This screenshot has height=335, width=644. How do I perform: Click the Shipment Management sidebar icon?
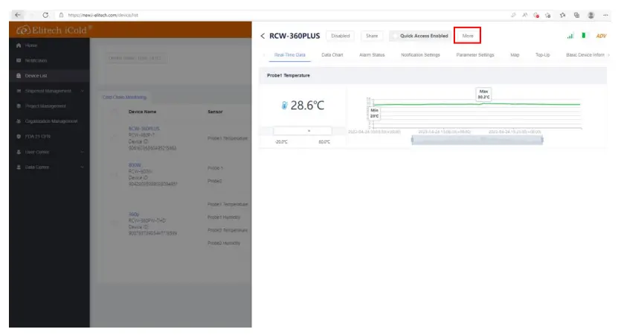coord(19,91)
